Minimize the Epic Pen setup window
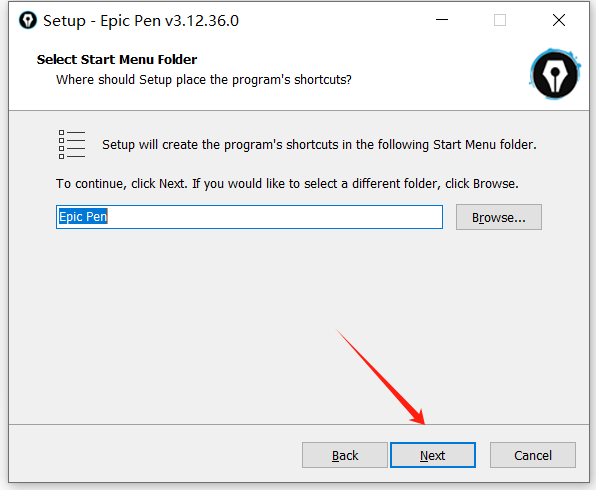This screenshot has height=490, width=596. click(x=442, y=20)
